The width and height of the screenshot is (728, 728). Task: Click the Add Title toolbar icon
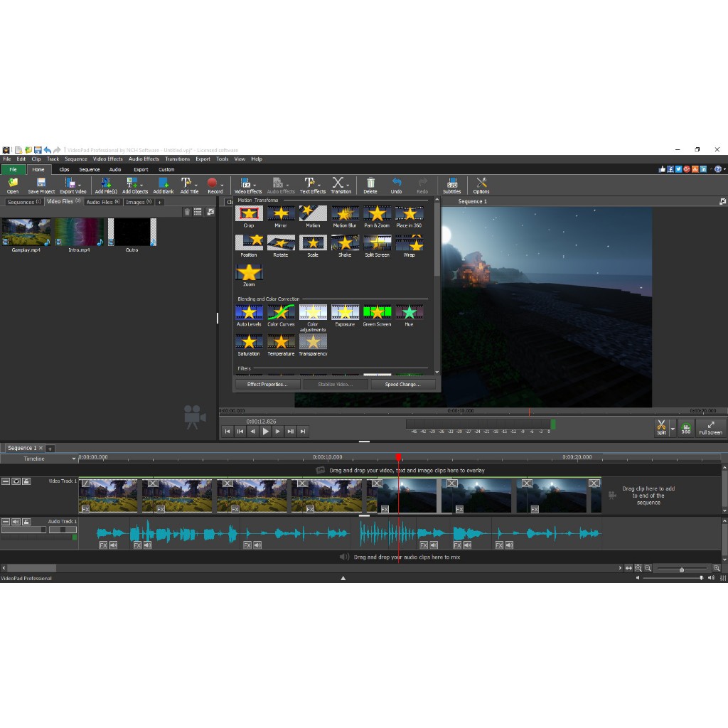[x=187, y=186]
